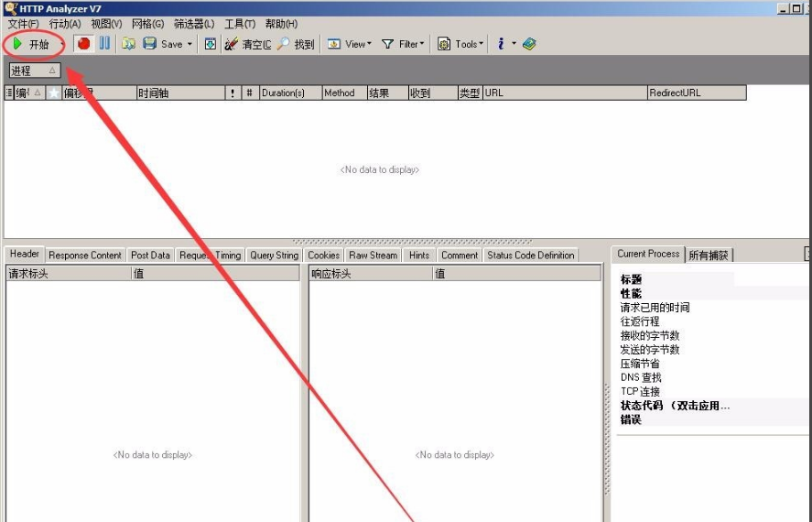Image resolution: width=812 pixels, height=522 pixels.
Task: Open the 筛选器(L) menu
Action: pyautogui.click(x=194, y=24)
